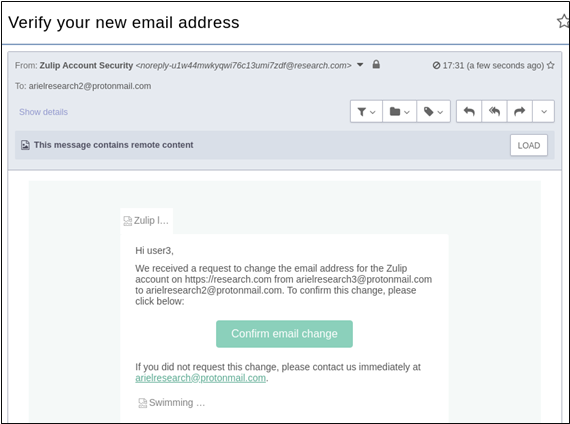The width and height of the screenshot is (570, 424).
Task: Click the reply-all double arrow icon
Action: (494, 112)
